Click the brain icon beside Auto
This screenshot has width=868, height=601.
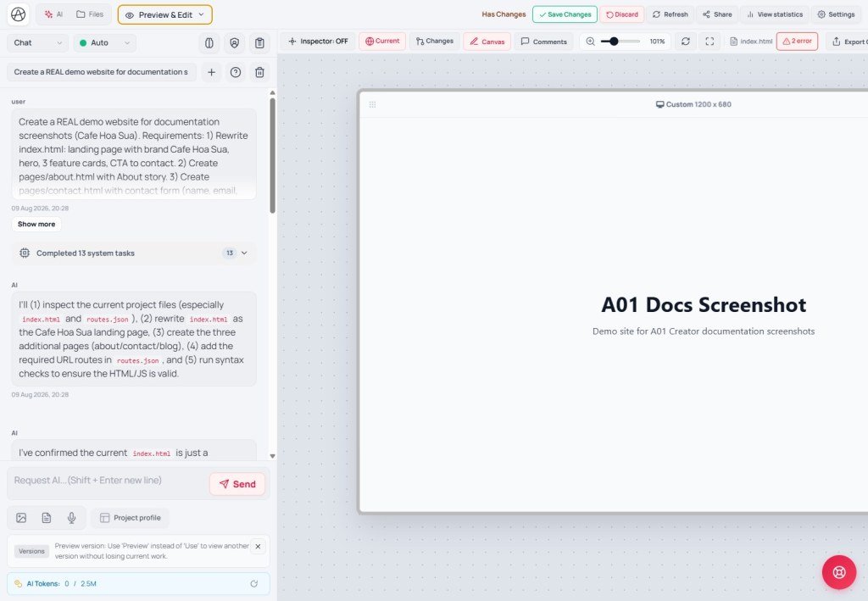click(209, 43)
